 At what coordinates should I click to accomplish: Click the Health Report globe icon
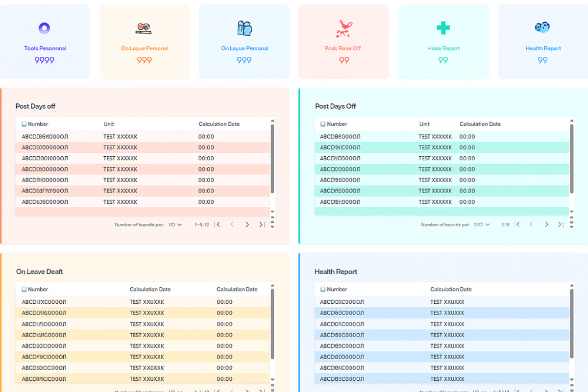(543, 28)
